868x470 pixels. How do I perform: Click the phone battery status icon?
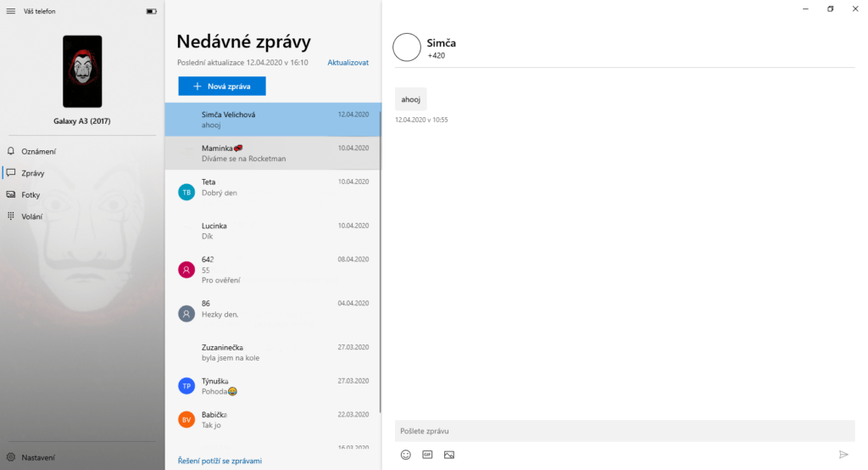coord(151,11)
